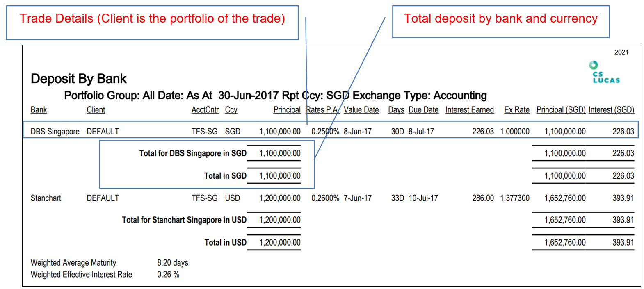
Task: Click the 0.2600% rate value
Action: pos(325,198)
